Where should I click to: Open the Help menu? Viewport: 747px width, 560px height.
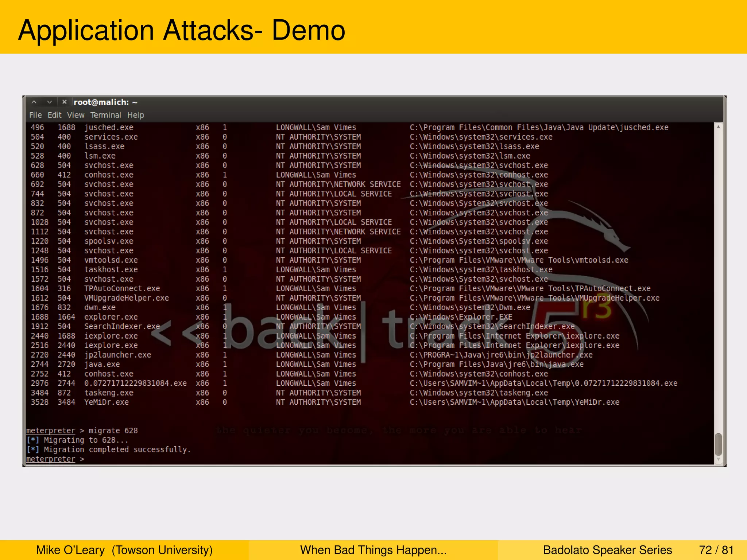[136, 115]
